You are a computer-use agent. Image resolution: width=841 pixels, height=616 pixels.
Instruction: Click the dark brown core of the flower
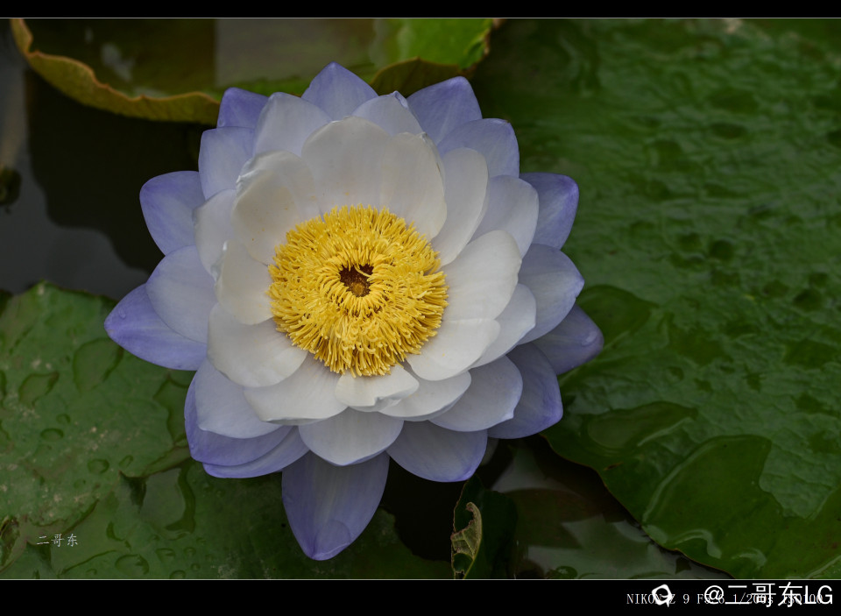click(356, 280)
